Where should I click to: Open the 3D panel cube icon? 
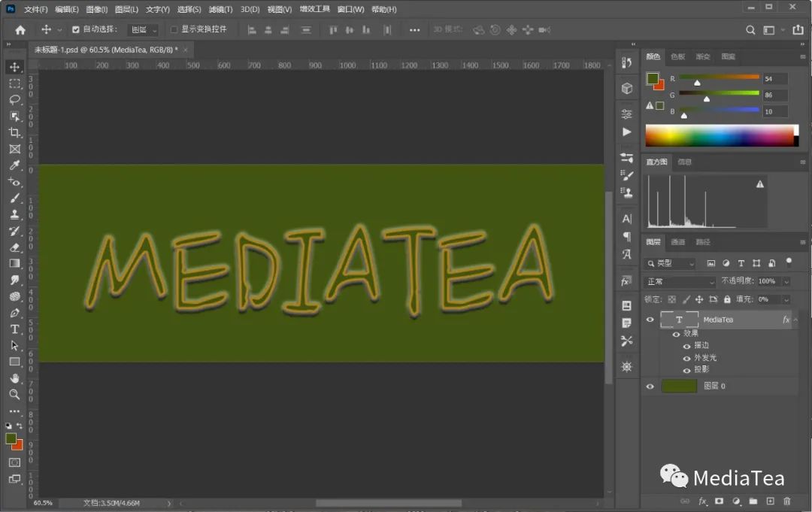(626, 89)
